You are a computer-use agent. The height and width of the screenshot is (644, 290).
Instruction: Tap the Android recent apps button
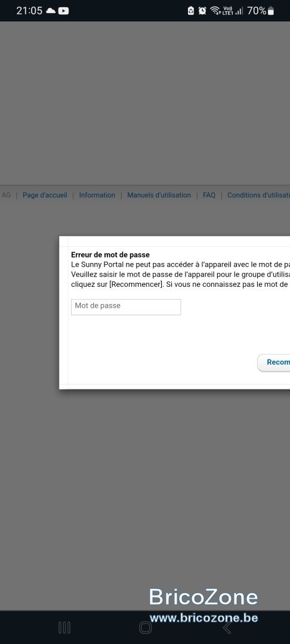tap(64, 627)
